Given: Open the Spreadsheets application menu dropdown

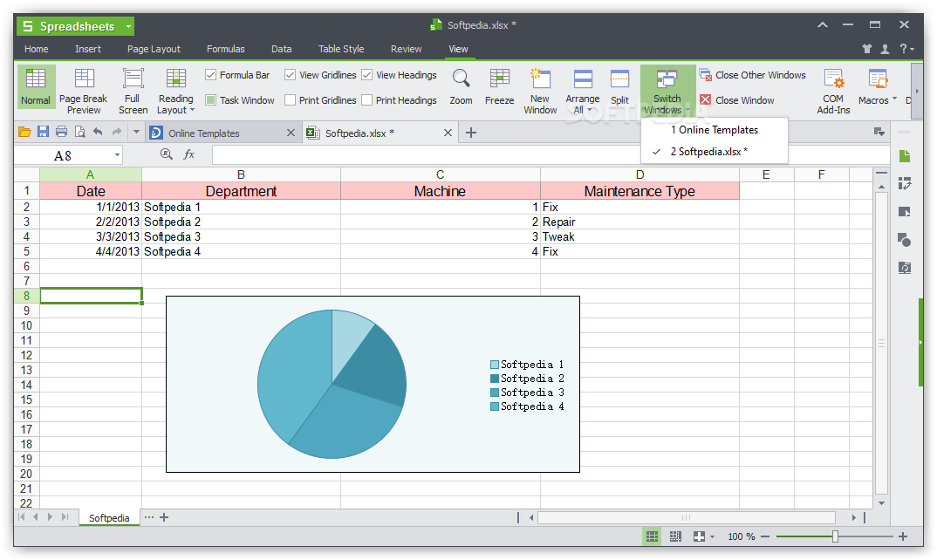Looking at the screenshot, I should click(128, 26).
